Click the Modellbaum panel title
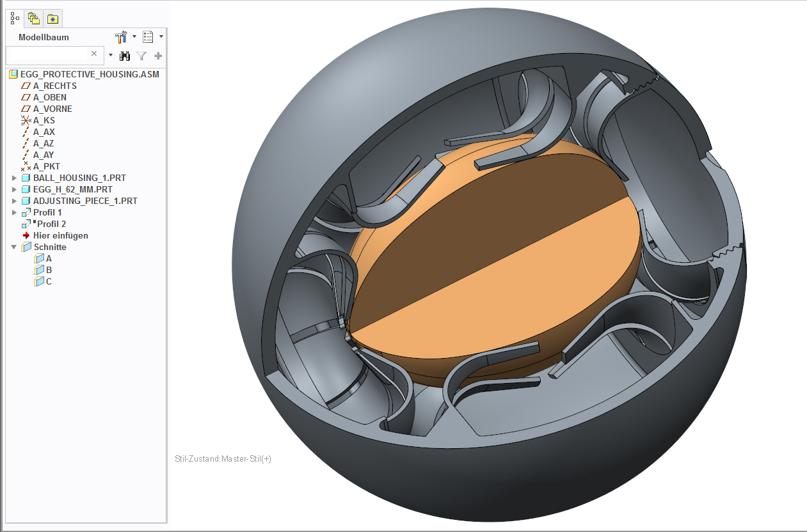 pyautogui.click(x=44, y=37)
